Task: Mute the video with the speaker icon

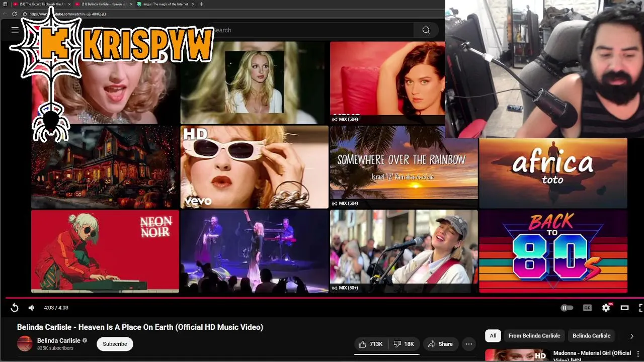Action: 31,308
